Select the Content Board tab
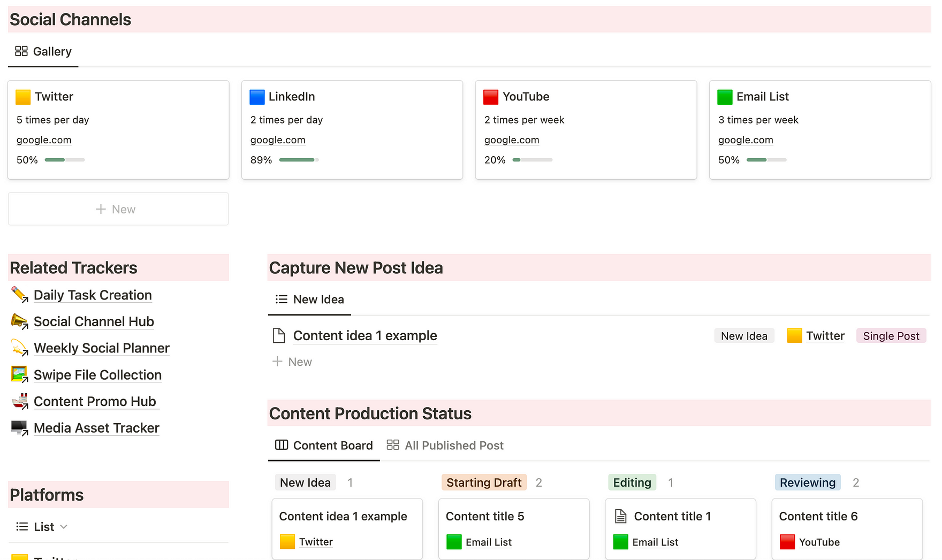This screenshot has height=560, width=942. [324, 446]
